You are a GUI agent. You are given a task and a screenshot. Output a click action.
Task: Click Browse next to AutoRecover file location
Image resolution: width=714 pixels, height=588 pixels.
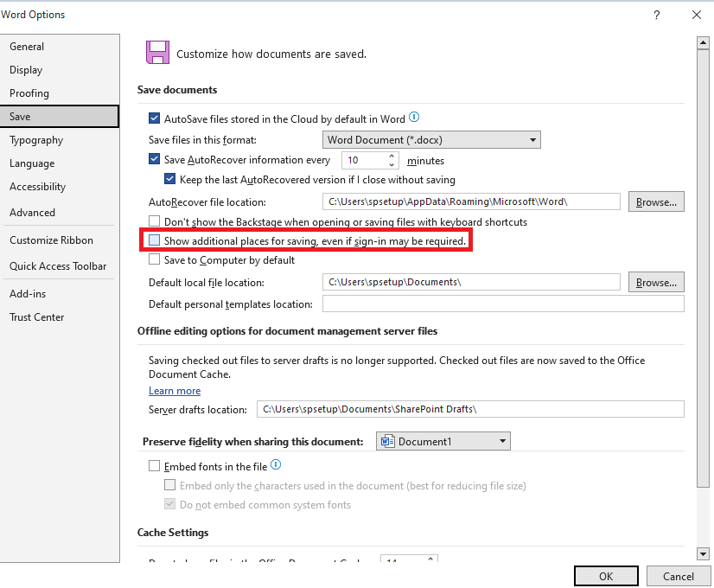click(x=656, y=201)
